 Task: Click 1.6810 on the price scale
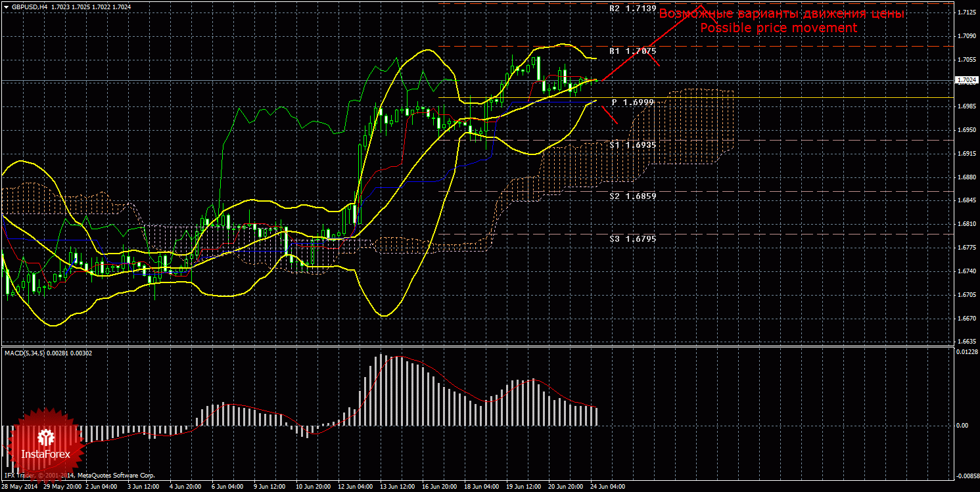[966, 224]
